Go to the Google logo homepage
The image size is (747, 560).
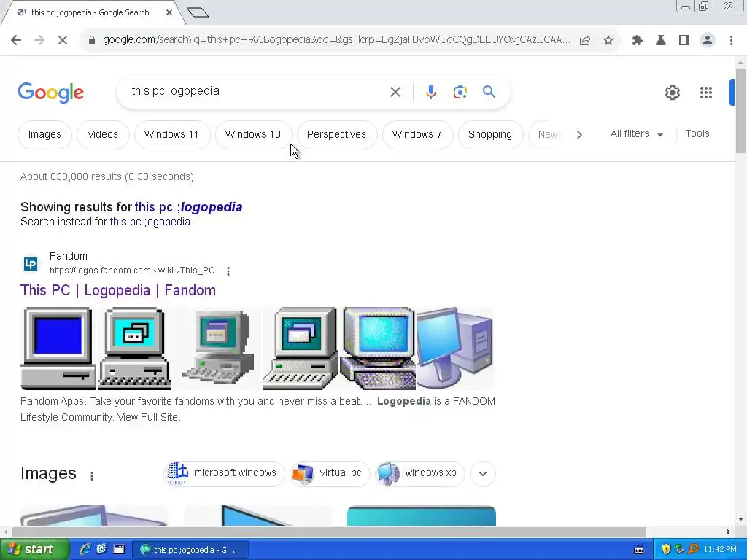50,93
